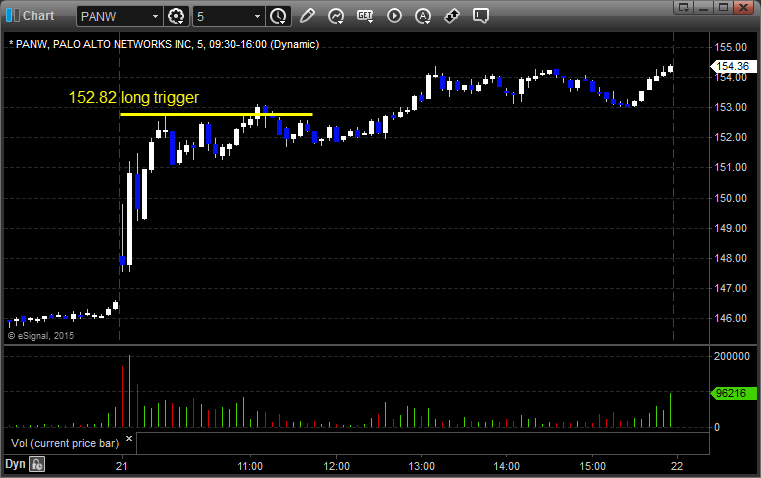Click the 147.00 price axis label
761x478 pixels.
click(730, 288)
